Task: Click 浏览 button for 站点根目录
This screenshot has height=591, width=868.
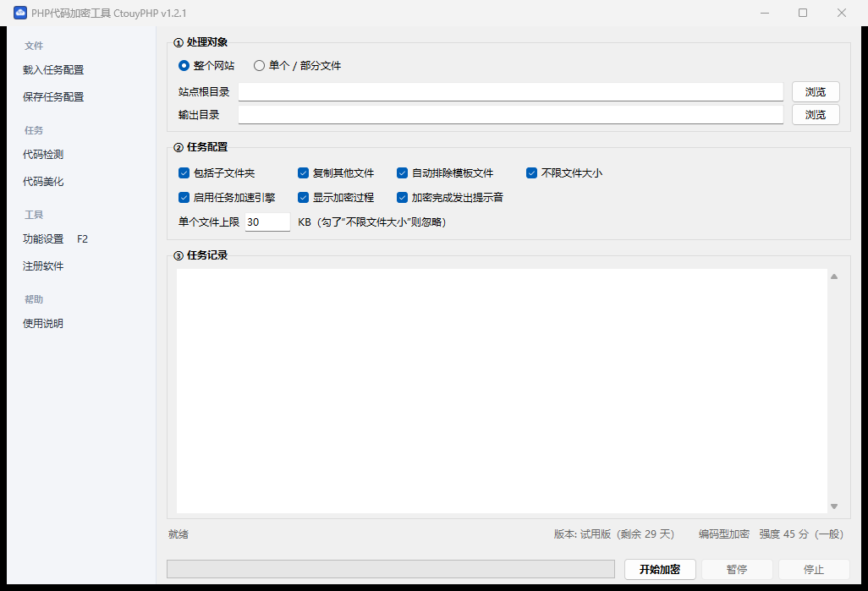Action: point(816,92)
